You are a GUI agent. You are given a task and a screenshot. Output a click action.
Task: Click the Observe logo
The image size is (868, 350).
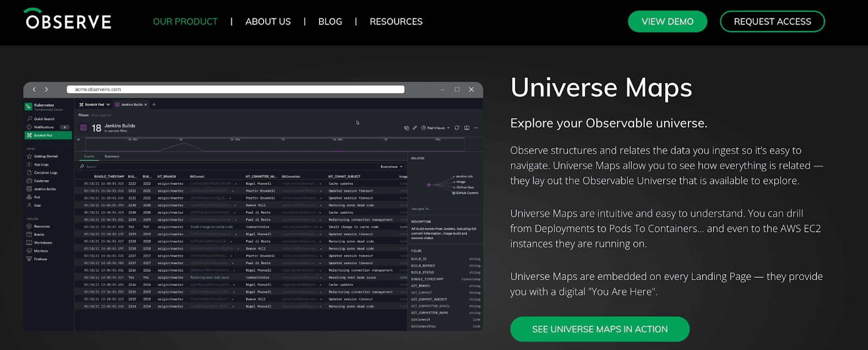pos(67,19)
